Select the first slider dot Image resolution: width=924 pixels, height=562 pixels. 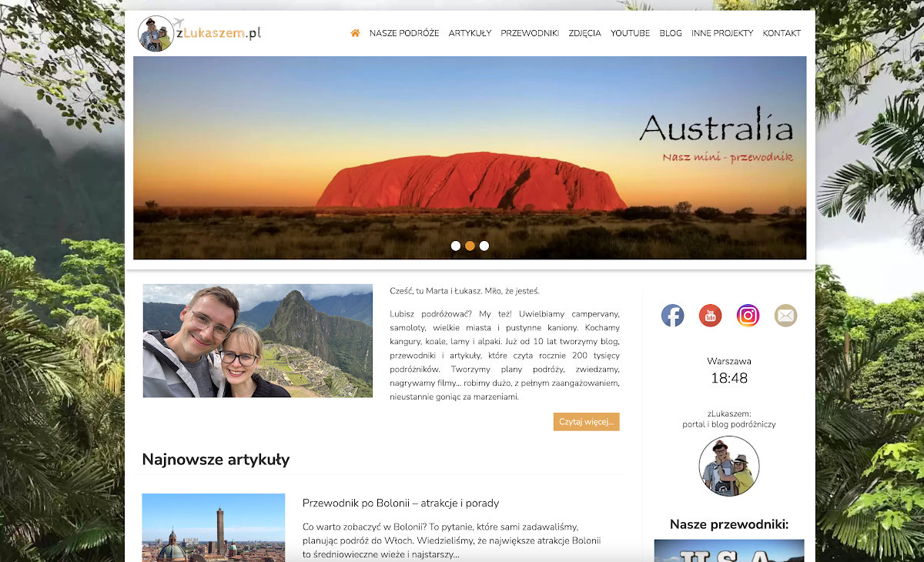[x=456, y=246]
